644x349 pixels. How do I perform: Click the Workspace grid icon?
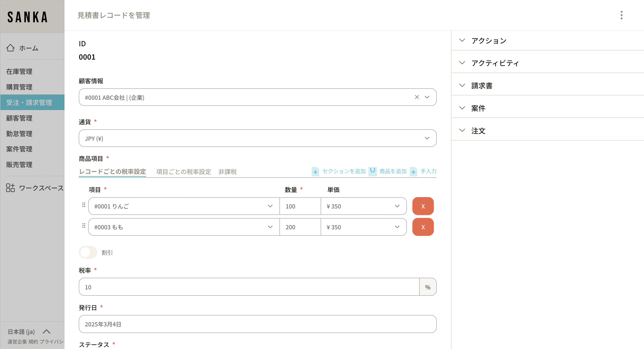[x=10, y=188]
